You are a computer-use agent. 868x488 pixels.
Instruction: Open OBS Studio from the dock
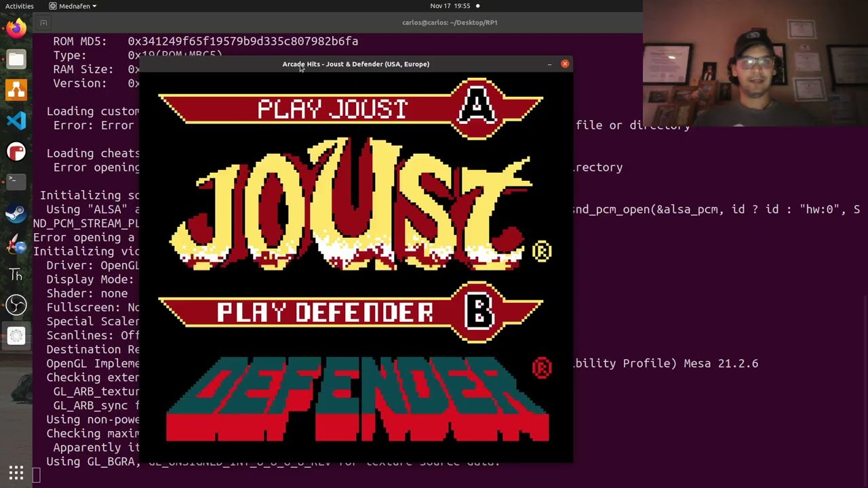[x=16, y=305]
